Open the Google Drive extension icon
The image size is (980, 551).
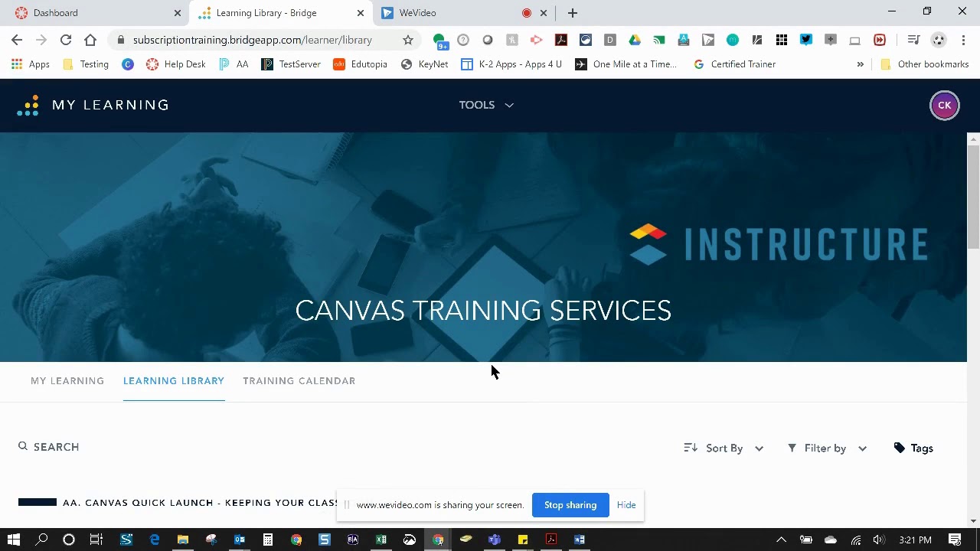click(x=635, y=40)
